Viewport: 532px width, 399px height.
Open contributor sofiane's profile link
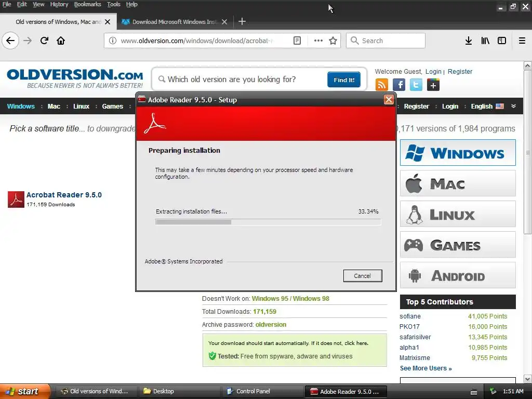pyautogui.click(x=410, y=316)
